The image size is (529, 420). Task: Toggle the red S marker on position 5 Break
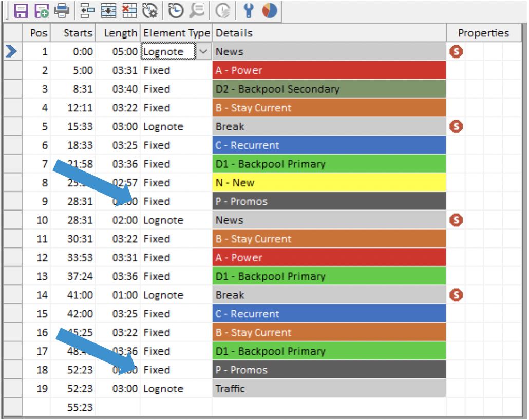click(456, 127)
